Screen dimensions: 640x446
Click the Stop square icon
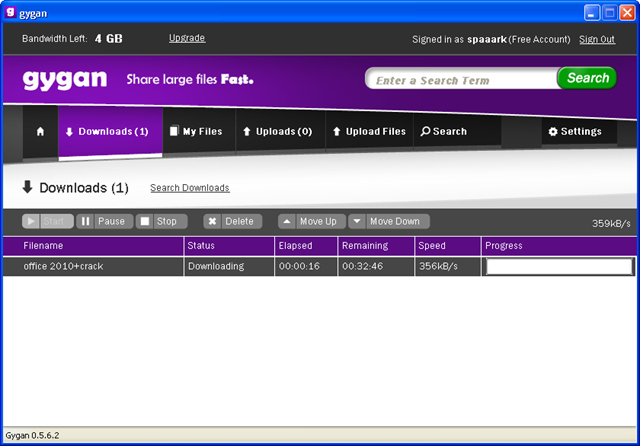point(145,221)
